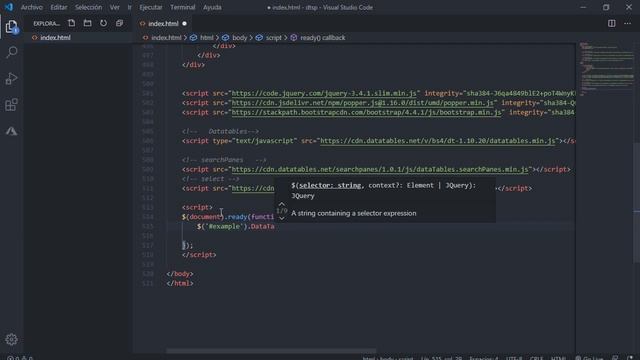Viewport: 640px width, 360px height.
Task: Click the line and column indicator
Action: tap(441, 358)
